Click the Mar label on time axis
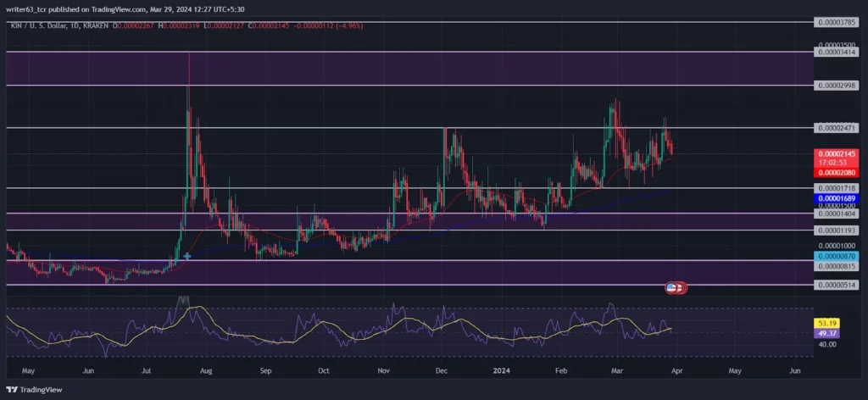Viewport: 868px width, 400px height. click(x=616, y=370)
